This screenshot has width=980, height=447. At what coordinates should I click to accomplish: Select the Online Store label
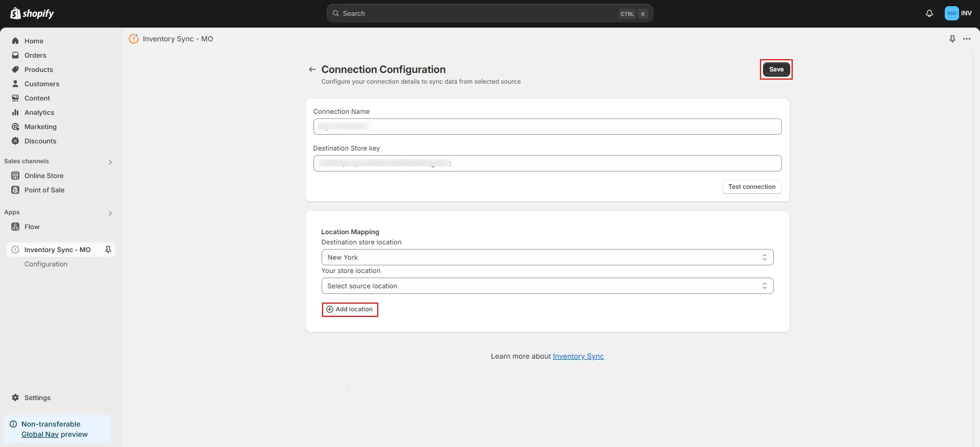click(44, 176)
